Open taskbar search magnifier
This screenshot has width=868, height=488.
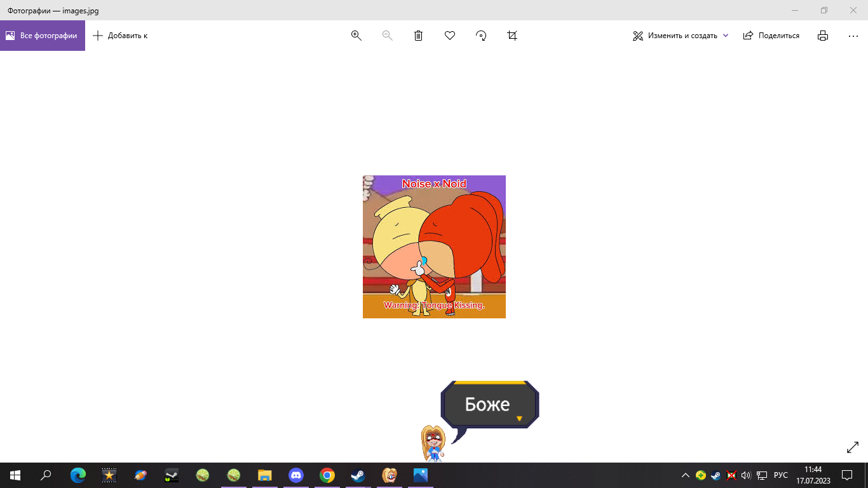click(x=46, y=475)
